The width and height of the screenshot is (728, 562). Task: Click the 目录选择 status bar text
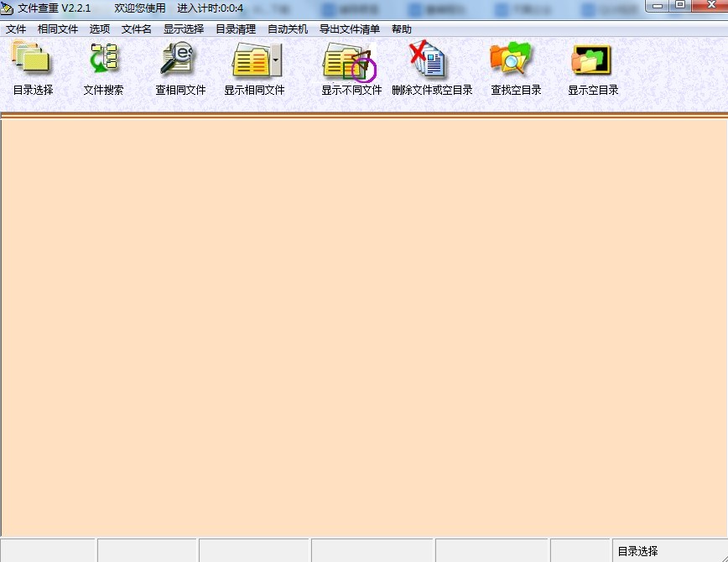[637, 551]
